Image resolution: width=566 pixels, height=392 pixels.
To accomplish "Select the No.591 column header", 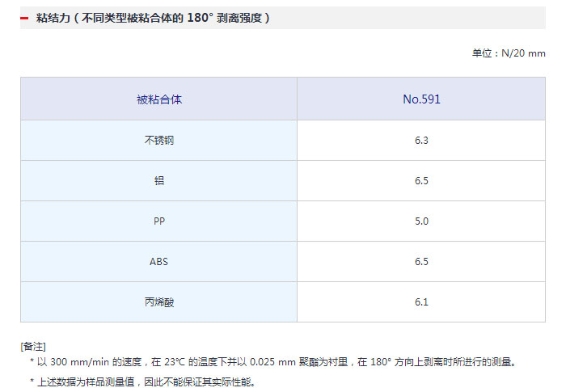I will click(421, 99).
